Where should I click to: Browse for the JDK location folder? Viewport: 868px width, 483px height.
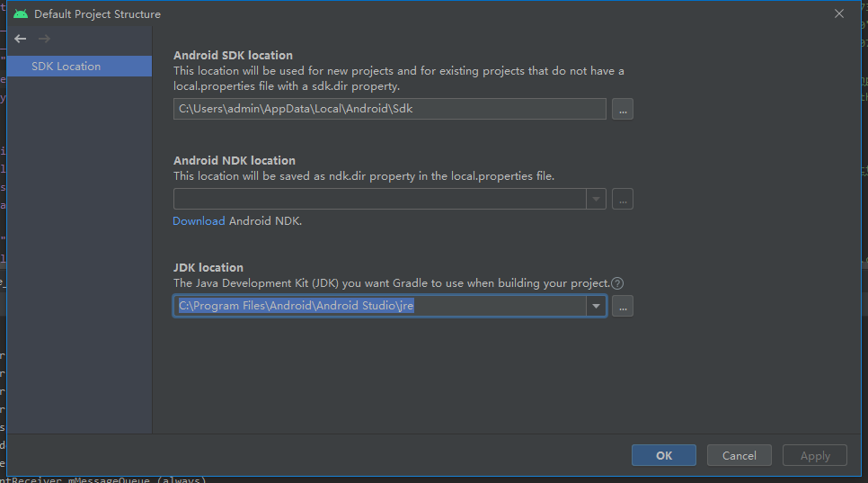pos(623,307)
